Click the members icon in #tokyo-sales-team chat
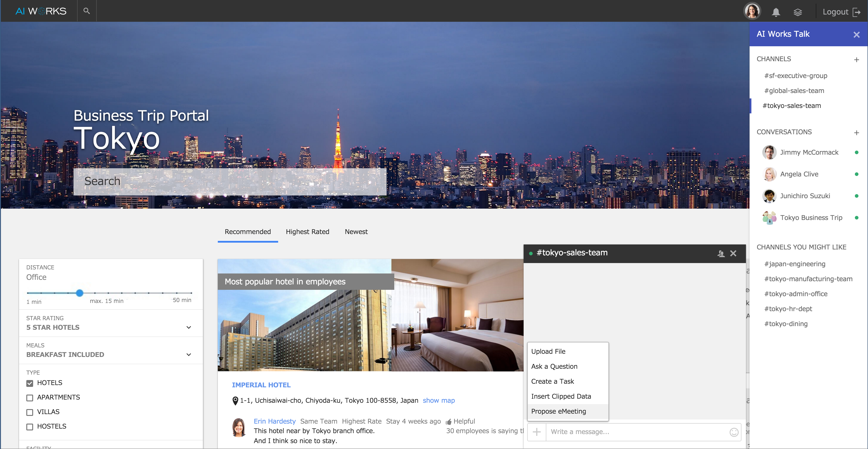 (x=721, y=254)
